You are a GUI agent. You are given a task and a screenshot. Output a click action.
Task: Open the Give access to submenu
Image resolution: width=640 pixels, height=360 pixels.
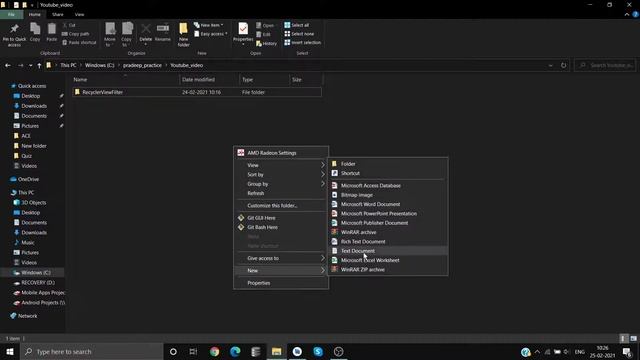click(x=281, y=258)
